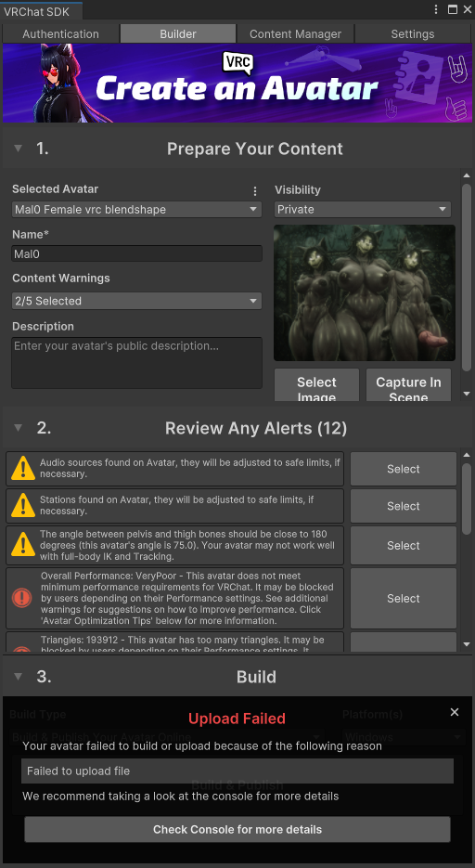The image size is (475, 868).
Task: Open the Visibility Private dropdown
Action: click(363, 209)
